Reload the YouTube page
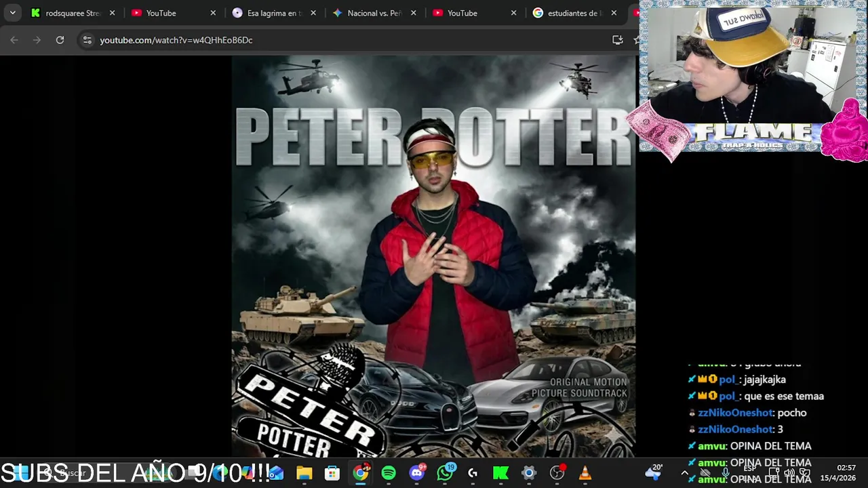Screen dimensions: 868x488 pos(60,40)
